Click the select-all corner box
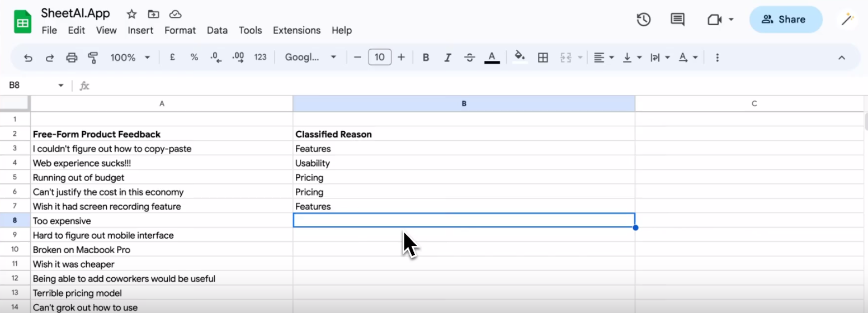 15,103
